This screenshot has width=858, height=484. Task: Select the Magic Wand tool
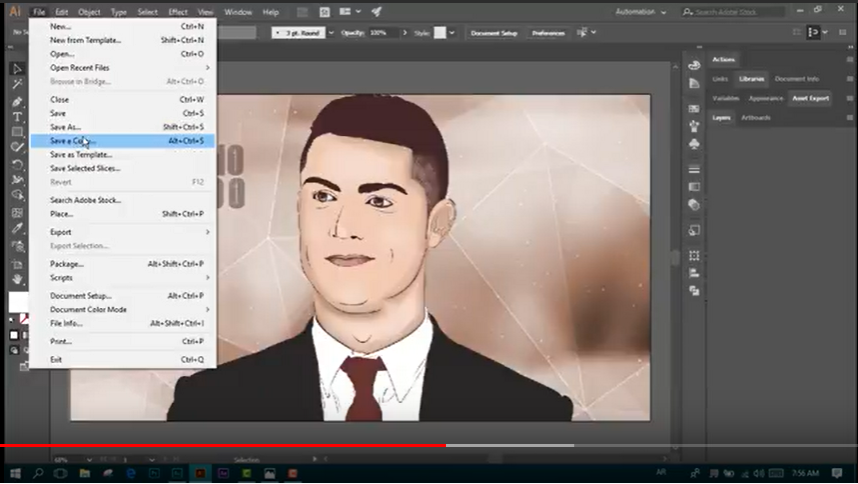pyautogui.click(x=17, y=84)
